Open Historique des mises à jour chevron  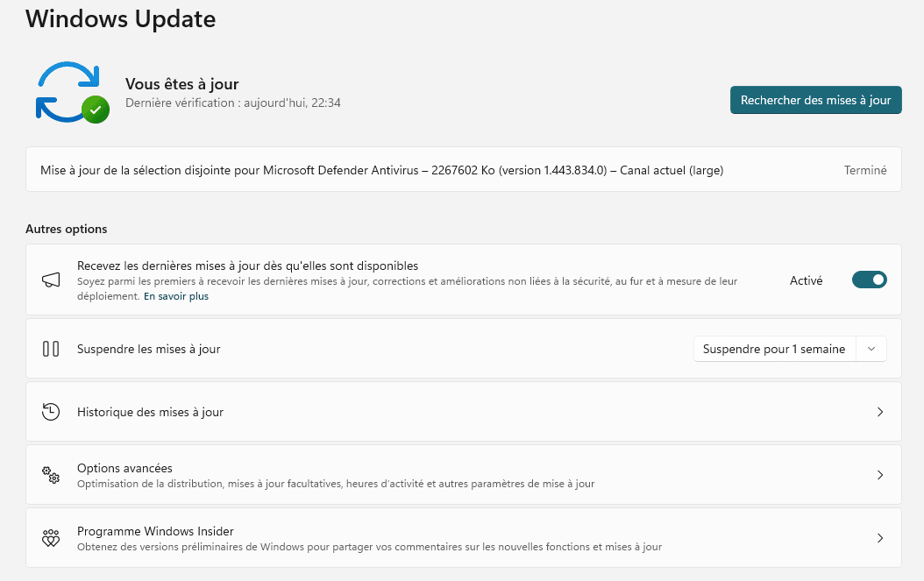coord(880,412)
